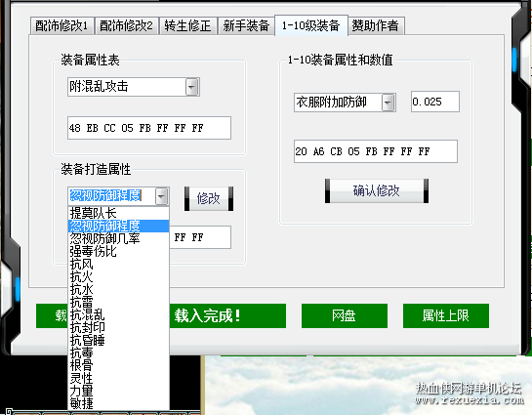Viewport: 532px width, 415px height.
Task: Open the 赞助作者 tab
Action: click(375, 25)
